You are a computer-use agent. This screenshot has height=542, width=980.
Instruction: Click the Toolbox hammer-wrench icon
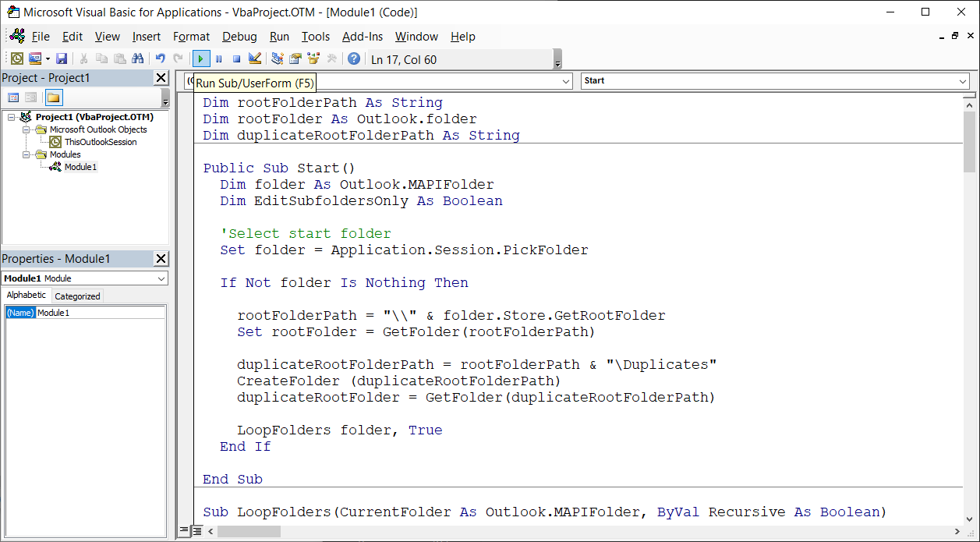click(x=331, y=58)
